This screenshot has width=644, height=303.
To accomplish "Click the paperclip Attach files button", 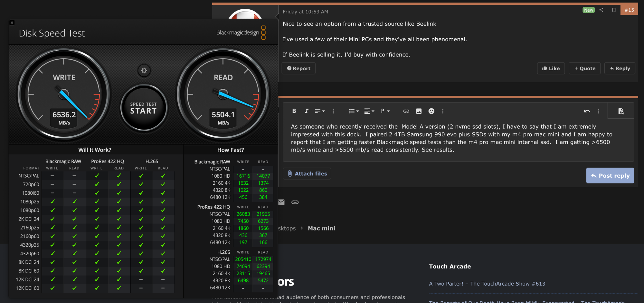I will [307, 173].
